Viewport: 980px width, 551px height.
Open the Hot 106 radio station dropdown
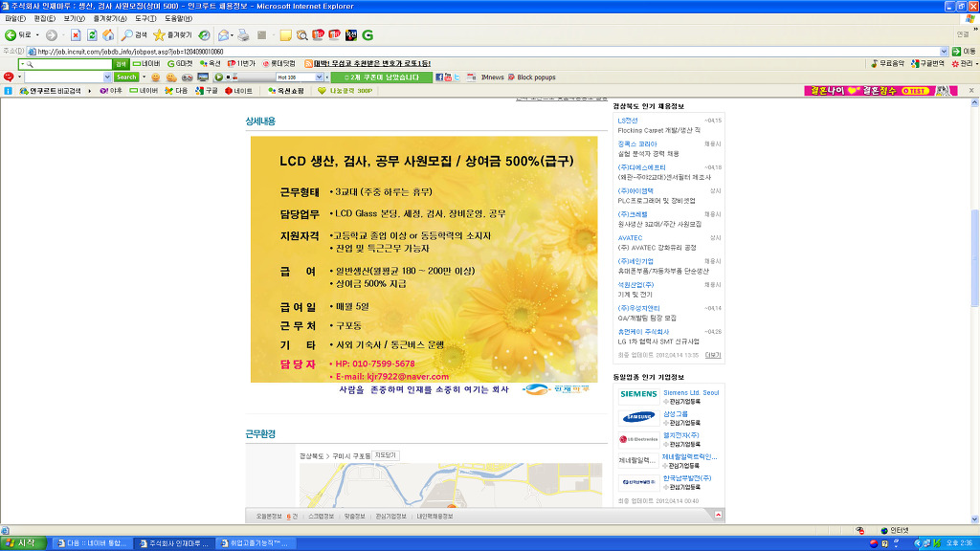[320, 77]
